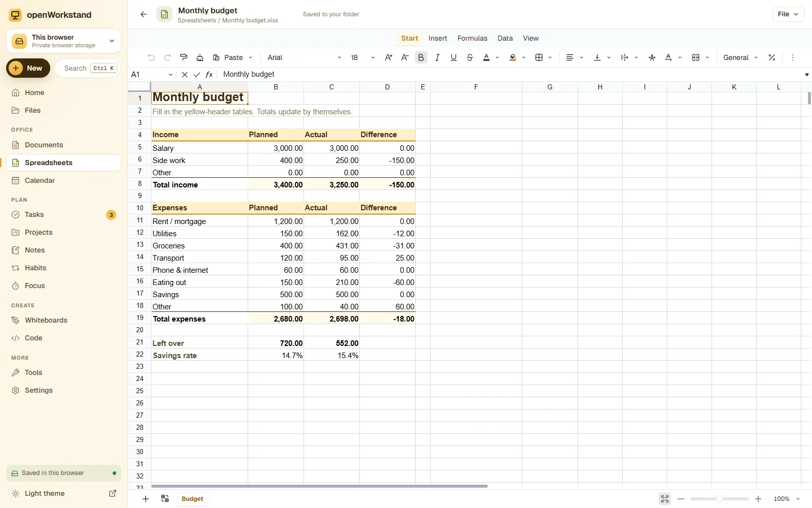This screenshot has width=812, height=508.
Task: Go back with the left arrow
Action: [x=144, y=14]
